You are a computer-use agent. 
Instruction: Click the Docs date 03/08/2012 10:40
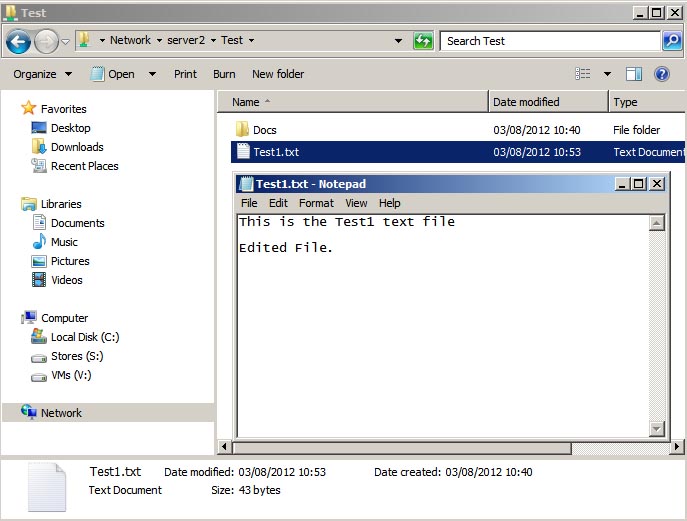click(537, 130)
